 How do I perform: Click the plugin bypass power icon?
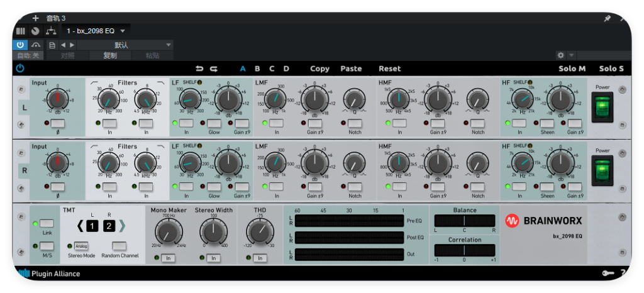tap(20, 69)
